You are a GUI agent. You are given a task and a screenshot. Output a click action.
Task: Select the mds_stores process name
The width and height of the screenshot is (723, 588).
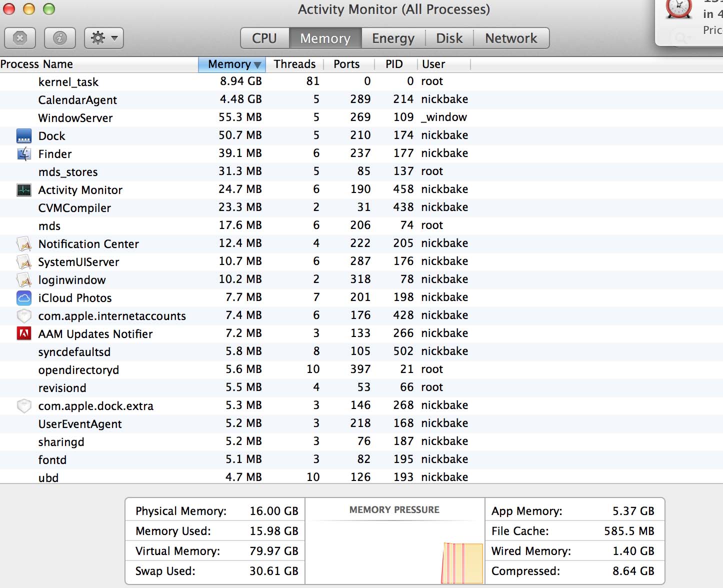[x=68, y=172]
